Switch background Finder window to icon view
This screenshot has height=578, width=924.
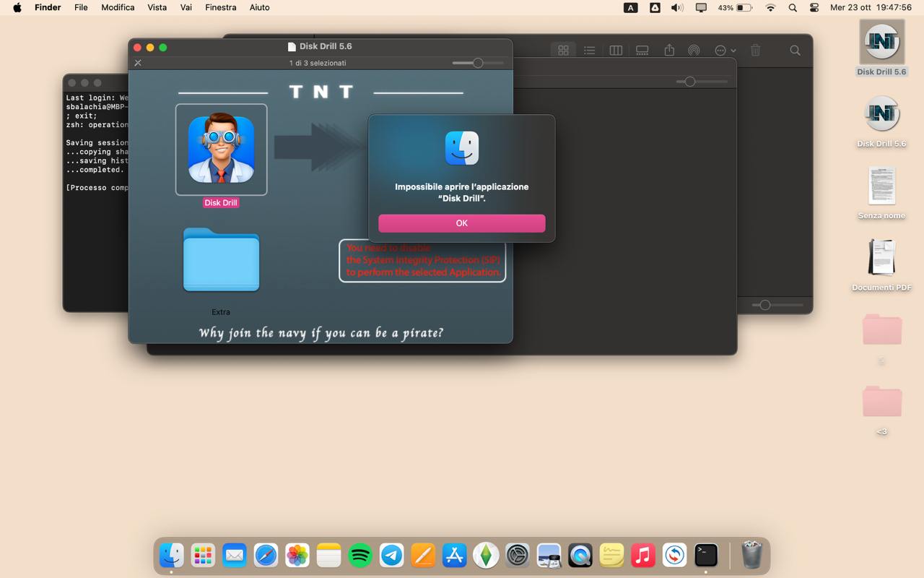(x=563, y=51)
